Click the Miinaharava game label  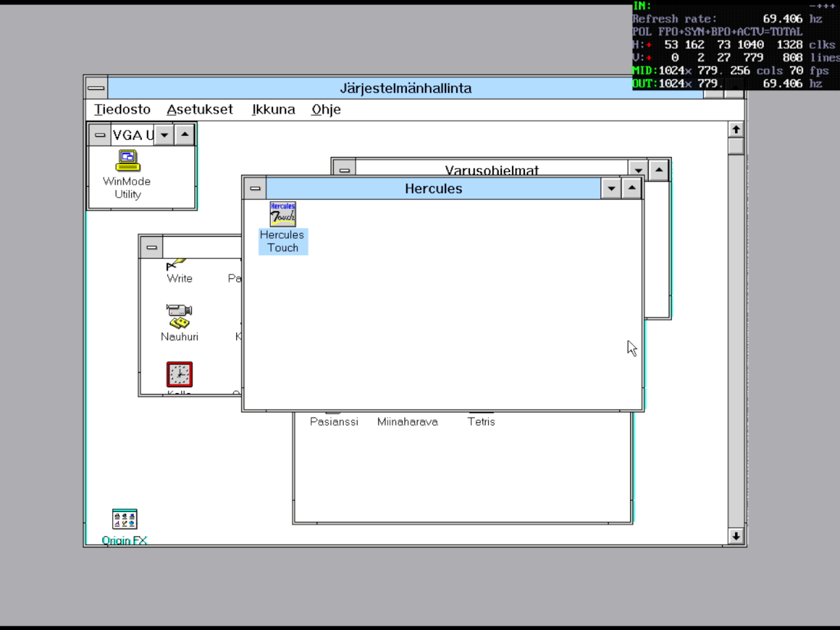[x=407, y=422]
